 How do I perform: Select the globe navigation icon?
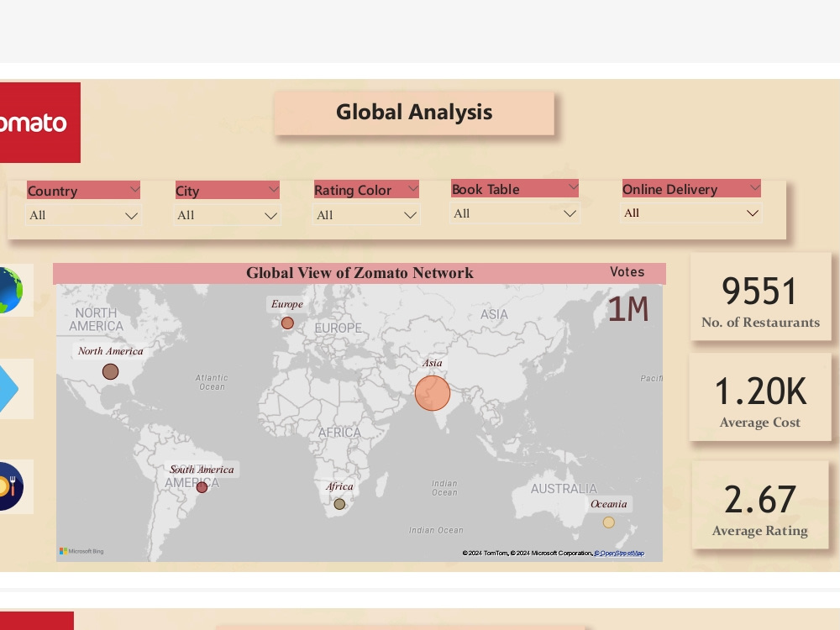coord(8,291)
